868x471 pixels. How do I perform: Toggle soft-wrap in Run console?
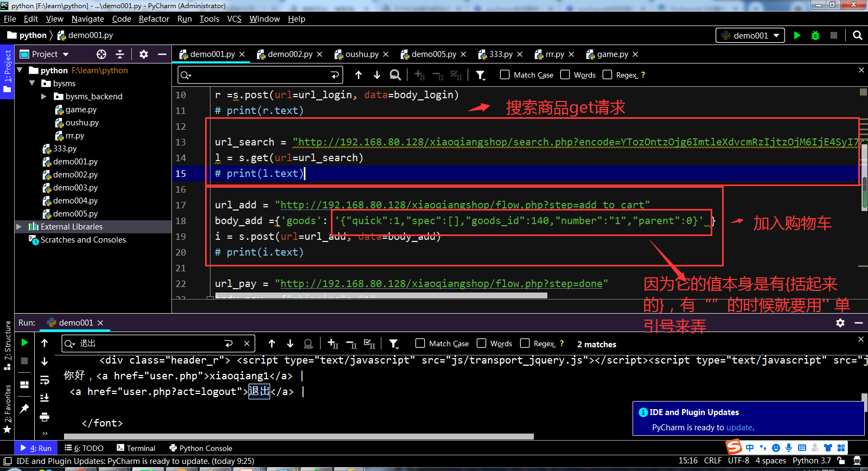click(x=44, y=379)
